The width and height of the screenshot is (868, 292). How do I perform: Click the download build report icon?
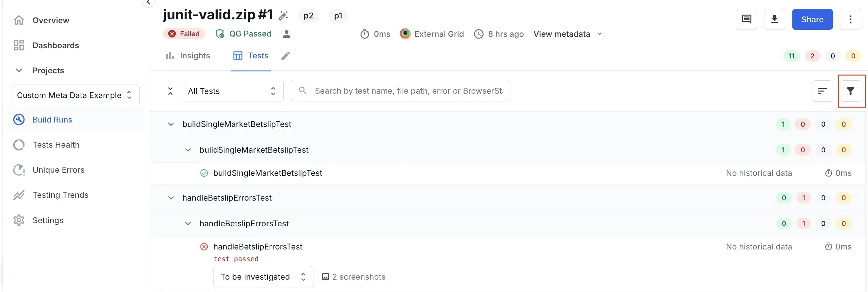(x=774, y=20)
